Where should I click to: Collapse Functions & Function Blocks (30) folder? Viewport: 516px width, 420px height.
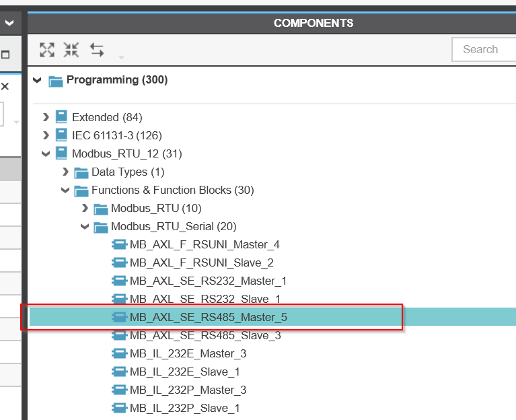(65, 190)
